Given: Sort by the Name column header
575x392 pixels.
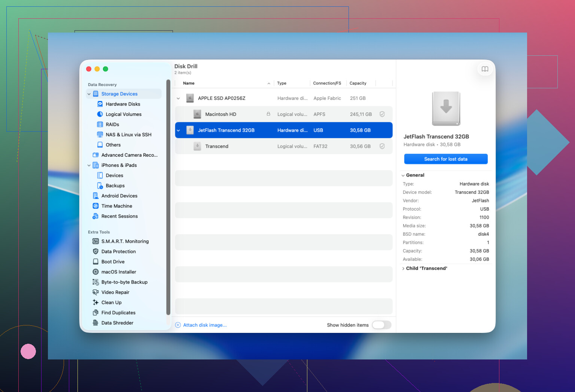Looking at the screenshot, I should tap(189, 83).
